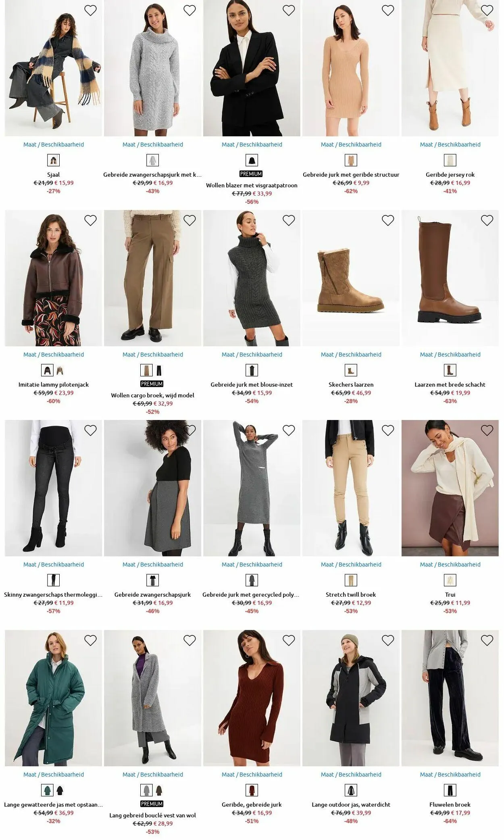
Task: Heart the Lange gewatteerde jas
Action: [x=90, y=640]
